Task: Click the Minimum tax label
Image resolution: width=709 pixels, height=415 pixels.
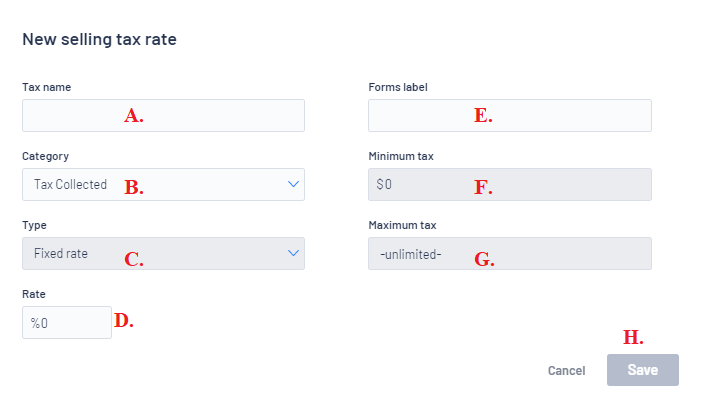Action: point(400,157)
